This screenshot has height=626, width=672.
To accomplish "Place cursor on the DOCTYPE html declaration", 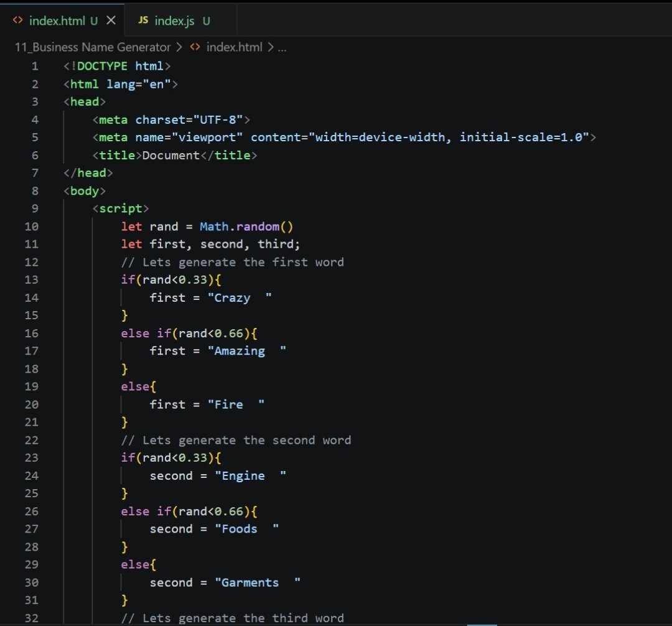I will [117, 66].
